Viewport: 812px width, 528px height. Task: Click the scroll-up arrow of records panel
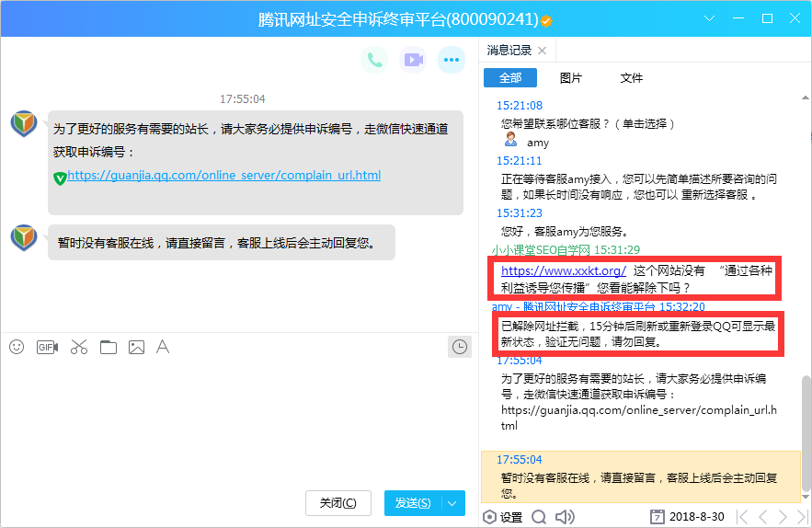pyautogui.click(x=806, y=98)
